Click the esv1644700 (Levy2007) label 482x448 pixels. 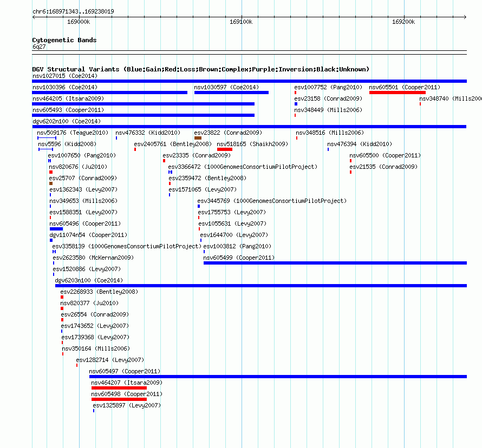pos(235,235)
